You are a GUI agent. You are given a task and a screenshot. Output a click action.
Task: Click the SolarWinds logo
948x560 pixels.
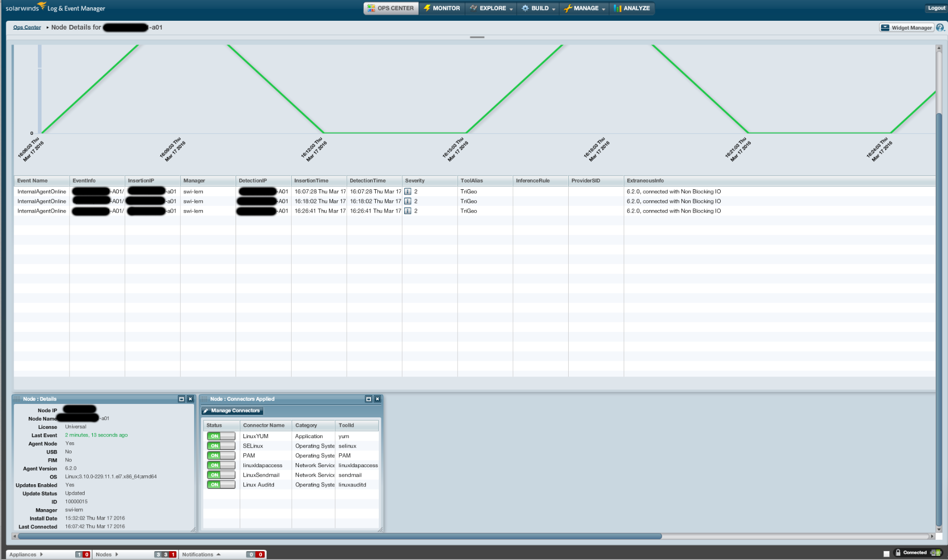(x=25, y=8)
